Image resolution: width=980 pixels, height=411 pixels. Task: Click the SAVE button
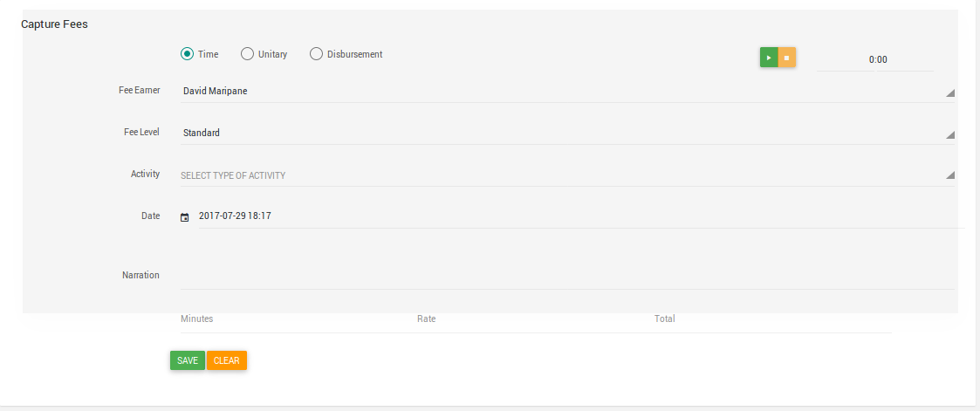coord(188,360)
